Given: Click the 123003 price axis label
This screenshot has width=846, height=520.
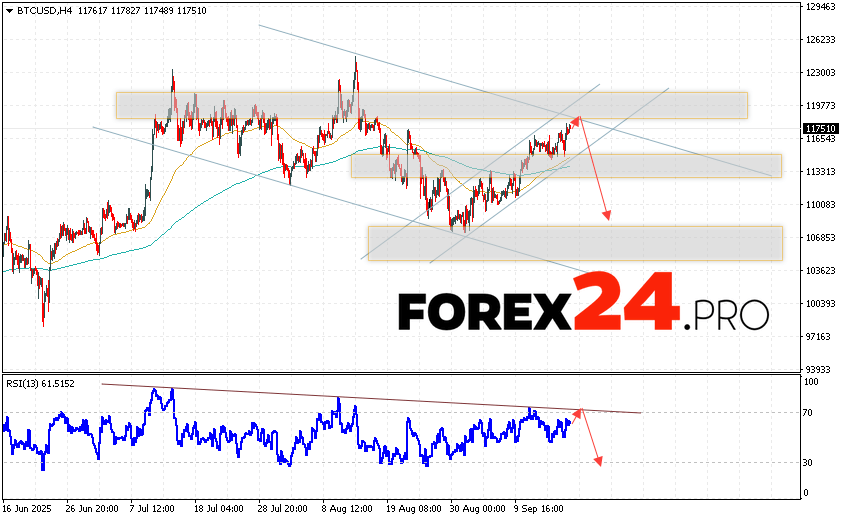Looking at the screenshot, I should [820, 73].
